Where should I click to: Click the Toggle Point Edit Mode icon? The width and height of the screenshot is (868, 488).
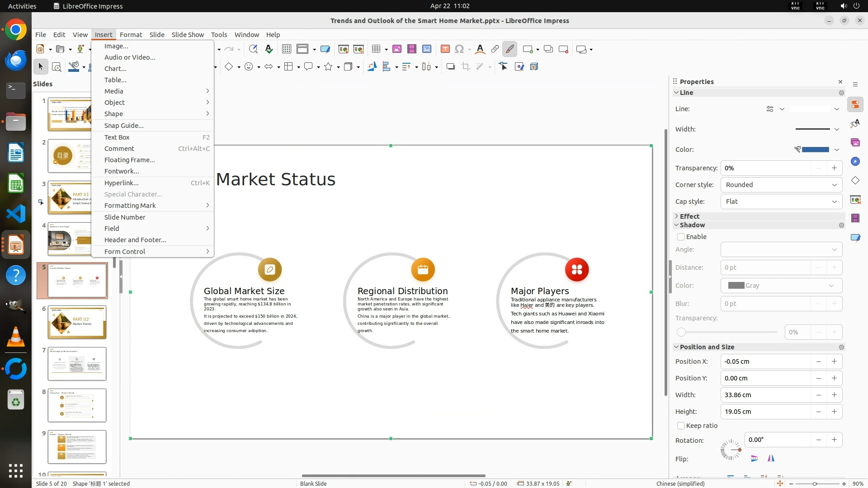(x=503, y=67)
